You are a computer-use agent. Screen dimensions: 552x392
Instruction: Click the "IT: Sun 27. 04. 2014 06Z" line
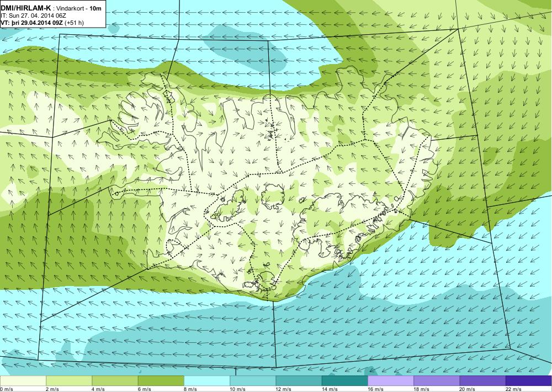coord(34,16)
